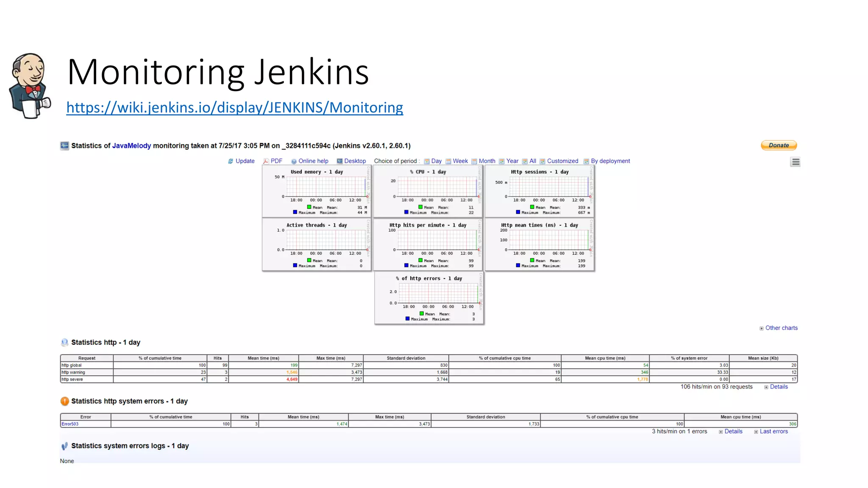Select the Year period
Image resolution: width=868 pixels, height=488 pixels.
pos(512,161)
